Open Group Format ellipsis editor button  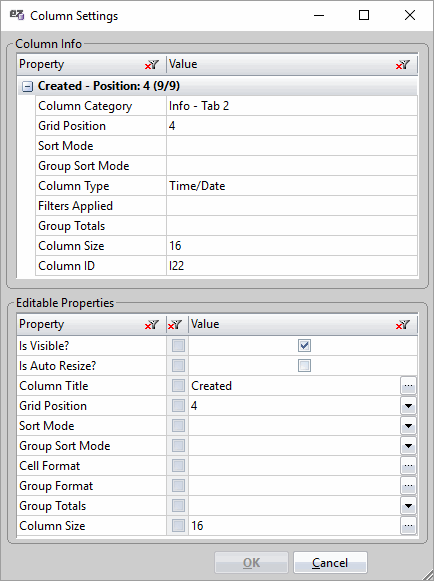(x=408, y=486)
